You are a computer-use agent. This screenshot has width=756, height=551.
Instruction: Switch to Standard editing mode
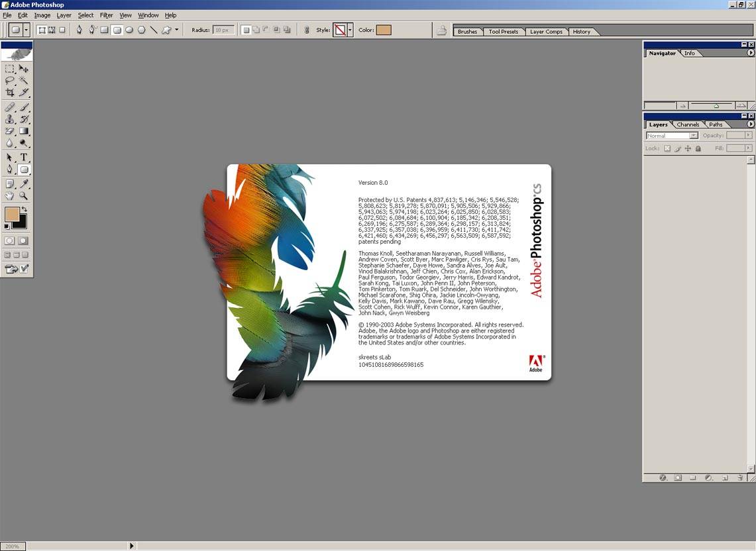pyautogui.click(x=10, y=240)
